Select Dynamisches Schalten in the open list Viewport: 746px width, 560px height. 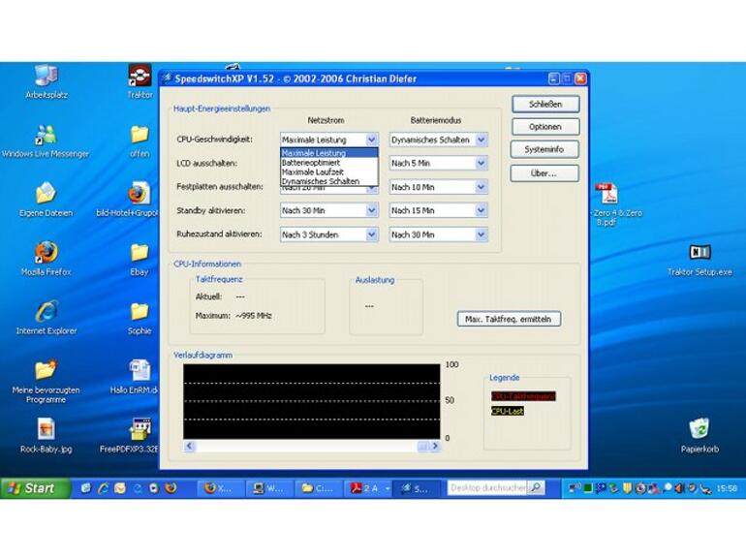pyautogui.click(x=320, y=181)
